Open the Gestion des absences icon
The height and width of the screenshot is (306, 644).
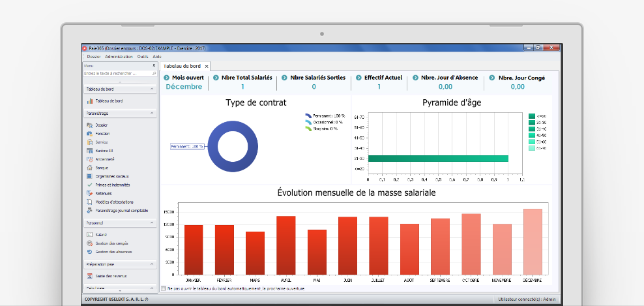click(x=89, y=252)
